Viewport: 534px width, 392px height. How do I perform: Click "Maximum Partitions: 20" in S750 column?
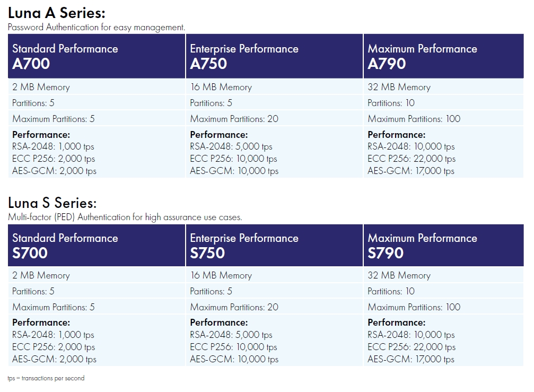pyautogui.click(x=234, y=307)
